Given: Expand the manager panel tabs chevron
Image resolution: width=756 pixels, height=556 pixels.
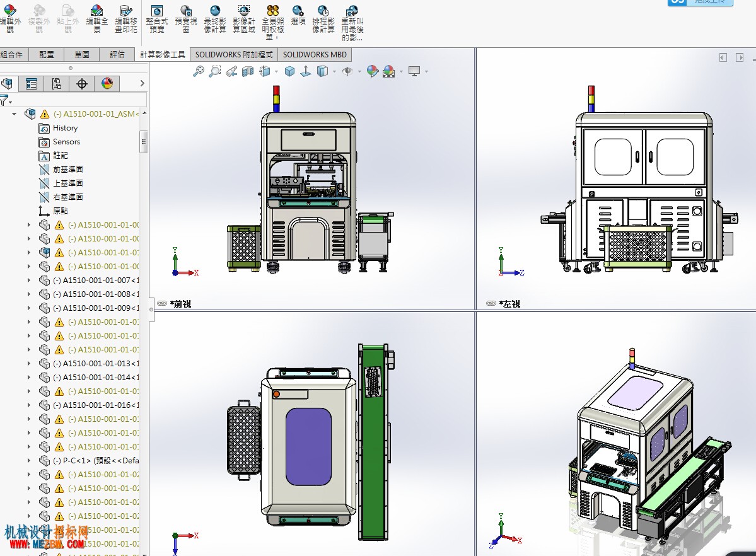Looking at the screenshot, I should click(x=142, y=83).
